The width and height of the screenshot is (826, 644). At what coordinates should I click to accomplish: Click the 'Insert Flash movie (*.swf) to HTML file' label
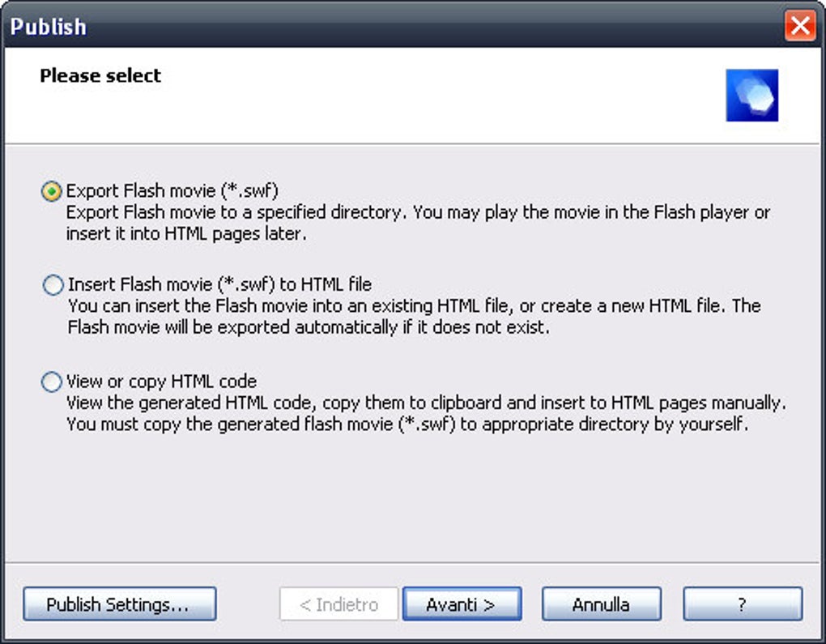pos(219,285)
